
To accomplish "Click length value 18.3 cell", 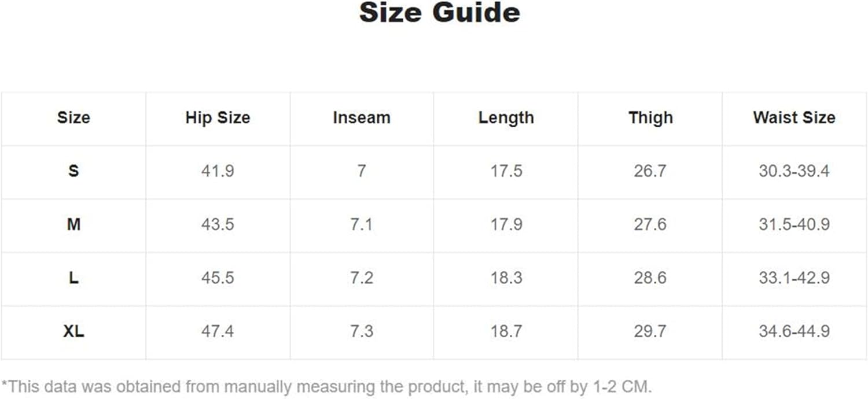I will 506,278.
